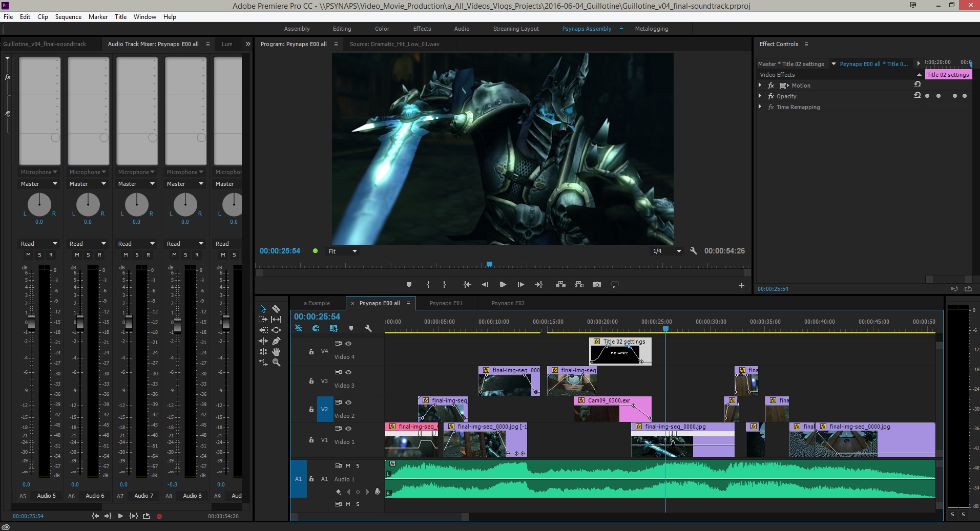Image resolution: width=980 pixels, height=531 pixels.
Task: Select the Zoom magnifier tool
Action: (x=276, y=362)
